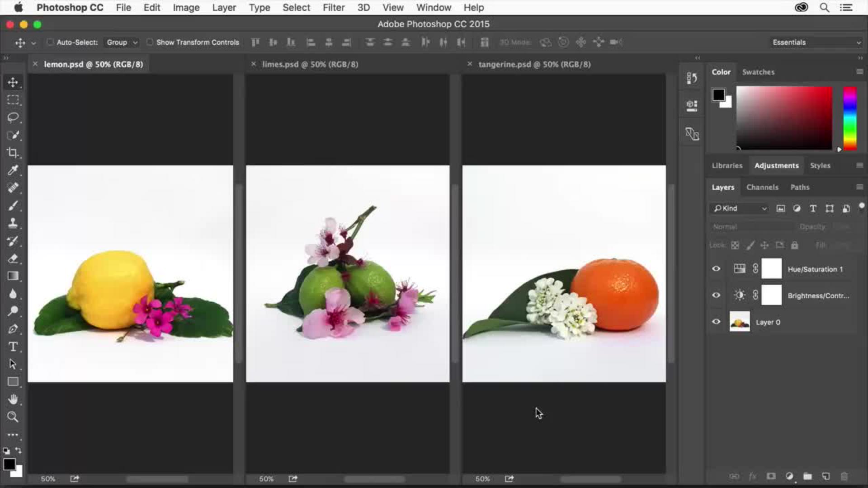
Task: Click the hue spectrum slider strip
Action: coord(849,118)
